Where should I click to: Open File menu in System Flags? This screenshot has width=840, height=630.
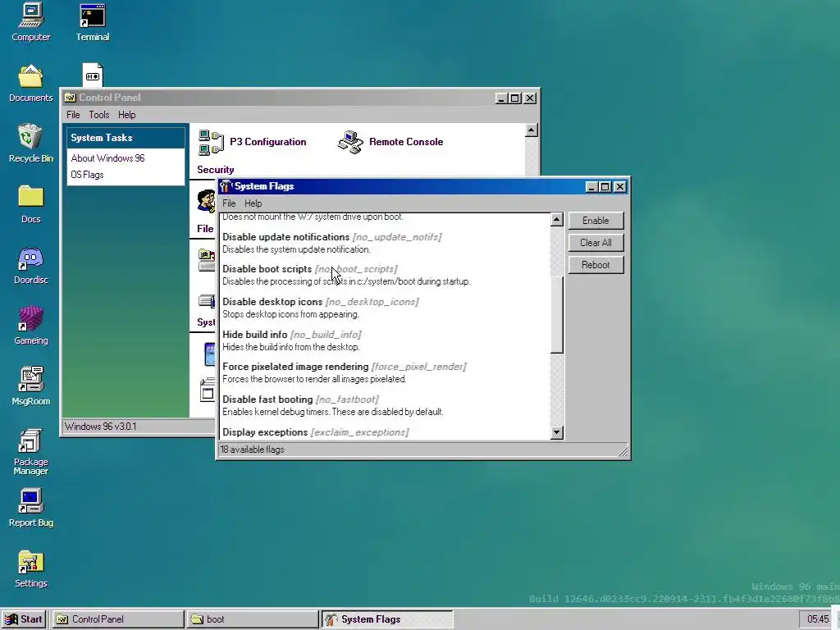(229, 203)
